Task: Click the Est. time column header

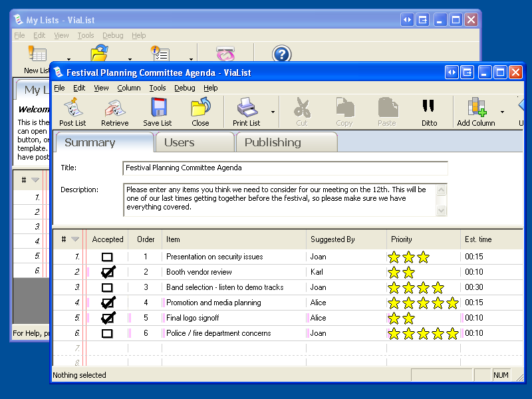Action: (x=491, y=239)
